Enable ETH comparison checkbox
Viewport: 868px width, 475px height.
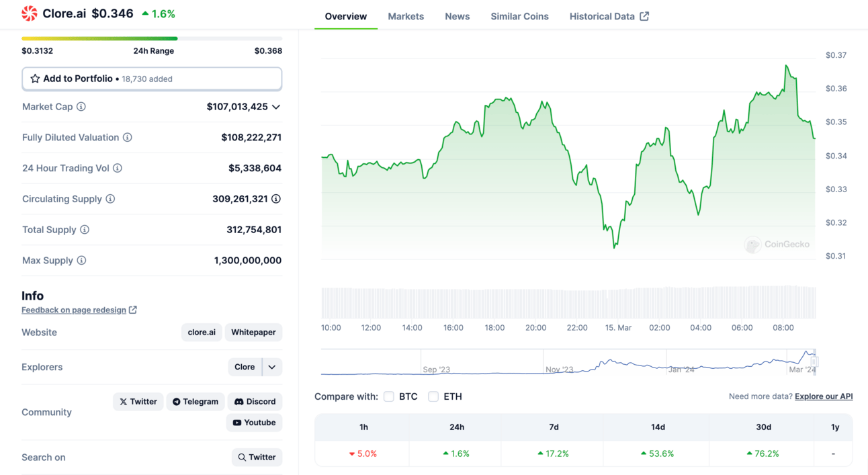pyautogui.click(x=433, y=396)
